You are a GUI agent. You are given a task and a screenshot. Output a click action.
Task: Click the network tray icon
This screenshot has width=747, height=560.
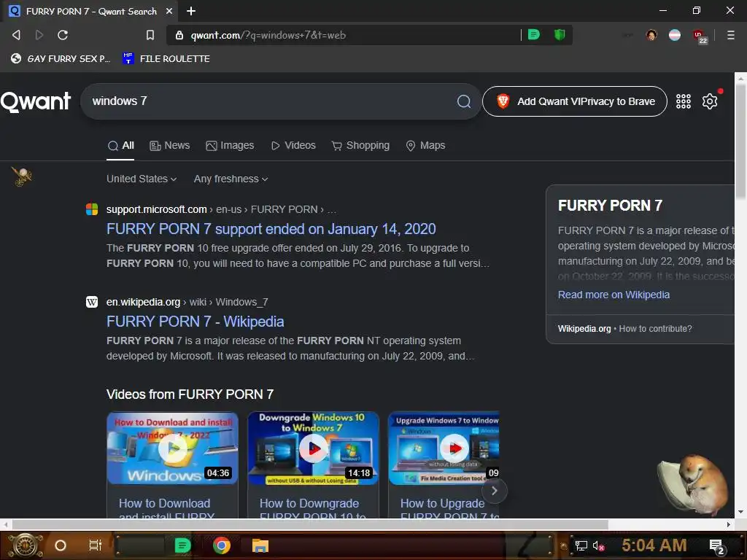pyautogui.click(x=581, y=546)
